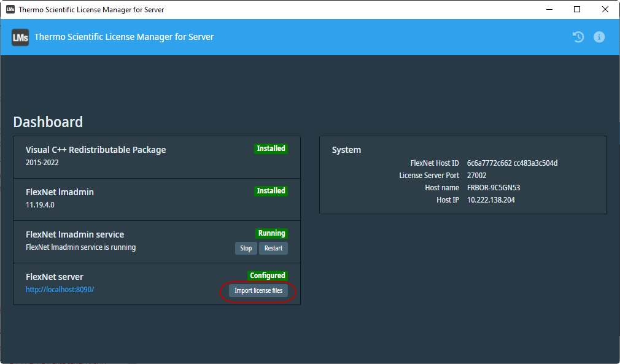Click the blue header application title text
This screenshot has height=364, width=620.
[x=124, y=37]
